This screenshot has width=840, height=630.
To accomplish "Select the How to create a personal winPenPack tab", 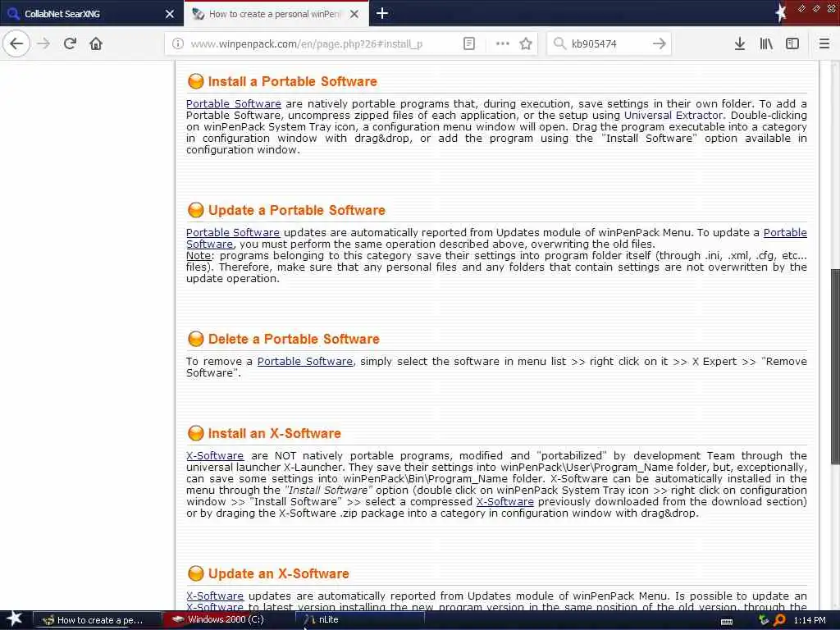I will [x=276, y=13].
